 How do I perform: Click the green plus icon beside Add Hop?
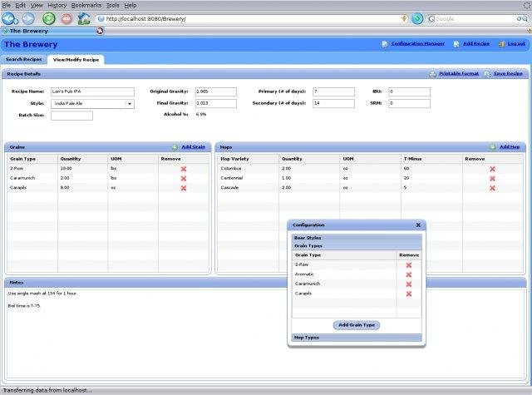tap(493, 147)
